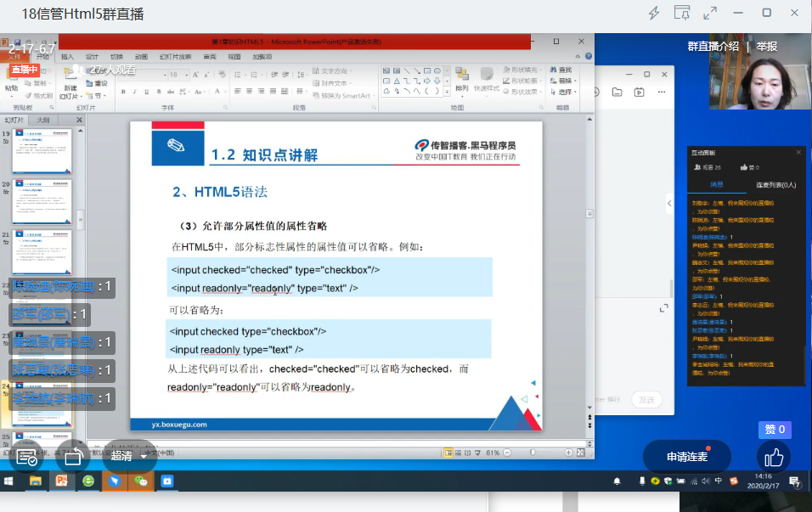The width and height of the screenshot is (812, 512).
Task: Click the thumbs-up like button
Action: point(773,457)
